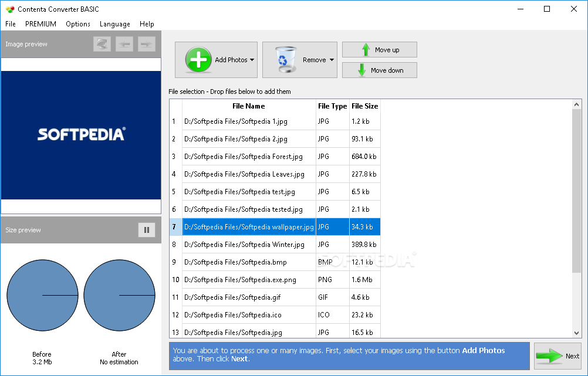The image size is (588, 376).
Task: Click the File Name column header
Action: (249, 106)
